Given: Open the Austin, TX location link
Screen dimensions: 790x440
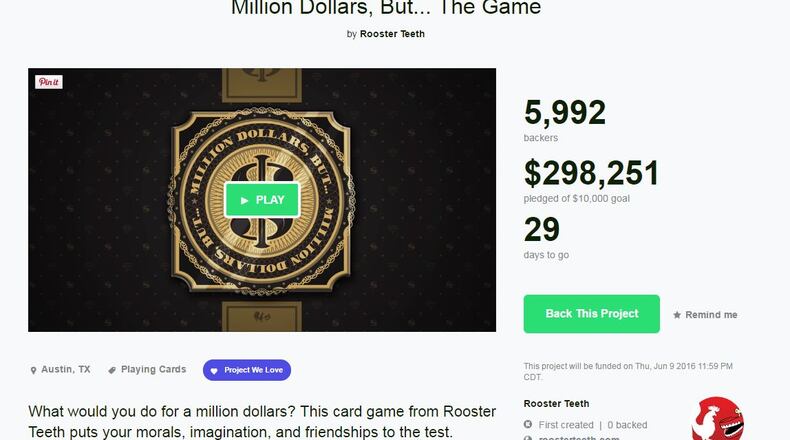Looking at the screenshot, I should point(66,370).
